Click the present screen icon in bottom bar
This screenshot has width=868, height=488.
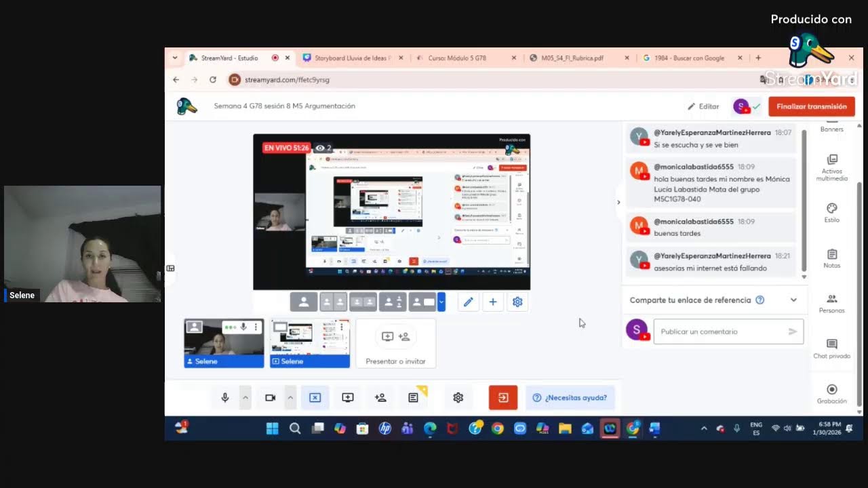[348, 398]
